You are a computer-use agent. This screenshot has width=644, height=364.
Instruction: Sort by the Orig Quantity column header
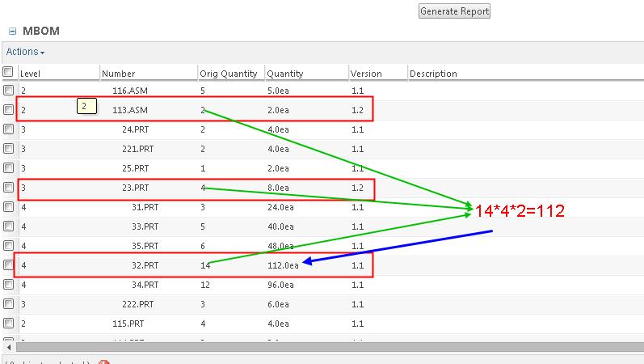(x=229, y=74)
